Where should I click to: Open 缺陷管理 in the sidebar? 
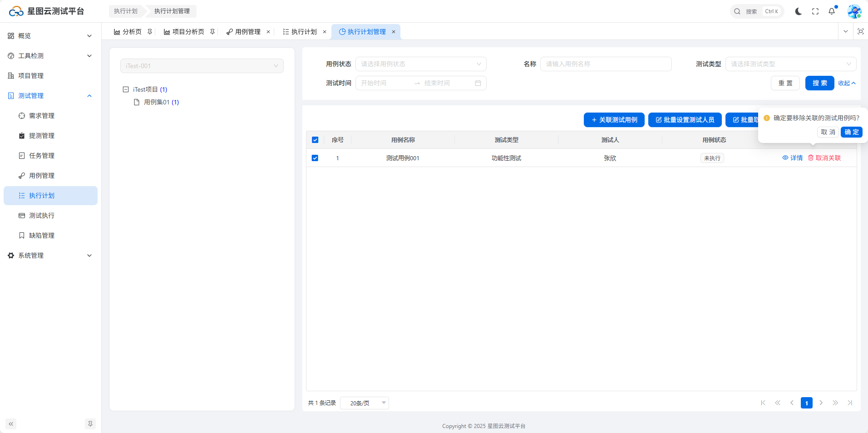click(42, 236)
